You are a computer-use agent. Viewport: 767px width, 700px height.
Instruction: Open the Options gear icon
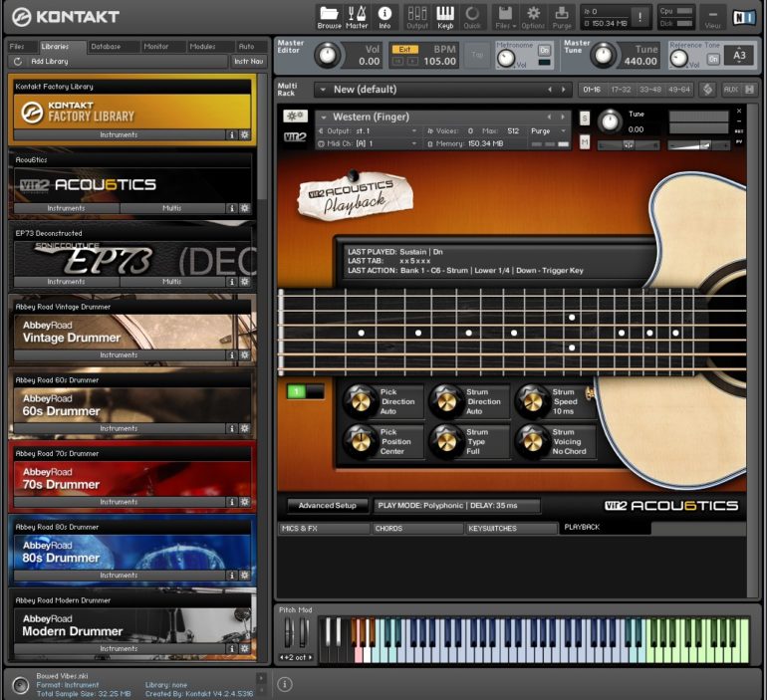(533, 17)
